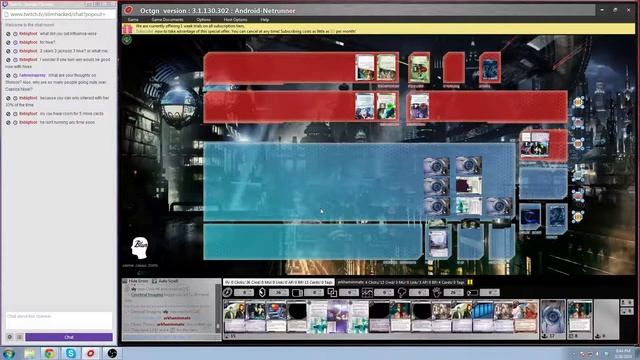Click the hand size value box
640x360 pixels.
click(x=453, y=292)
